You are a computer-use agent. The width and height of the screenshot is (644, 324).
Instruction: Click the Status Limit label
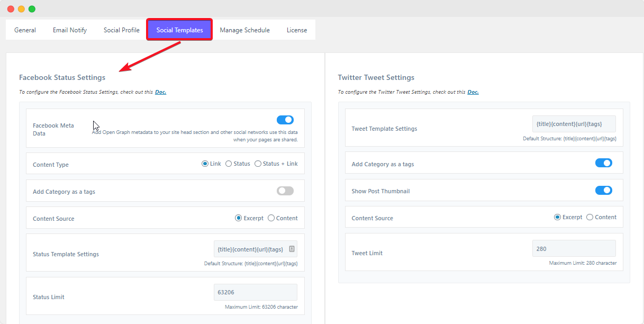[x=49, y=297]
